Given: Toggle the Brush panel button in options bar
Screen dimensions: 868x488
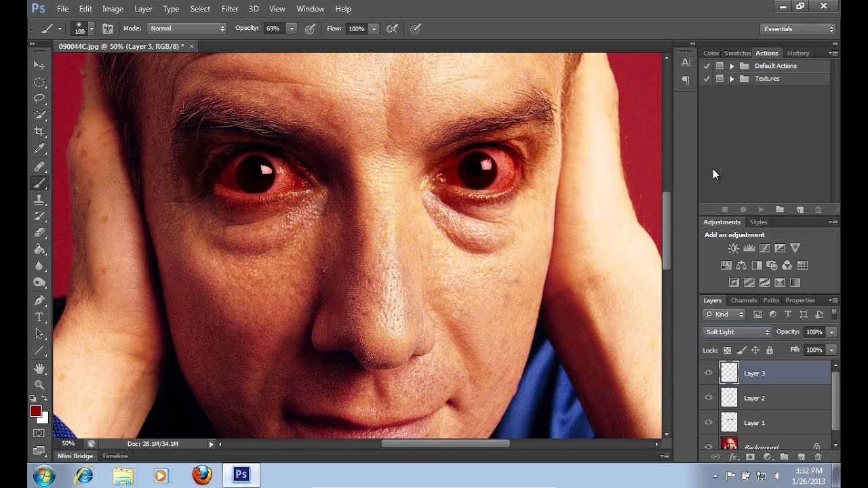Looking at the screenshot, I should point(107,28).
